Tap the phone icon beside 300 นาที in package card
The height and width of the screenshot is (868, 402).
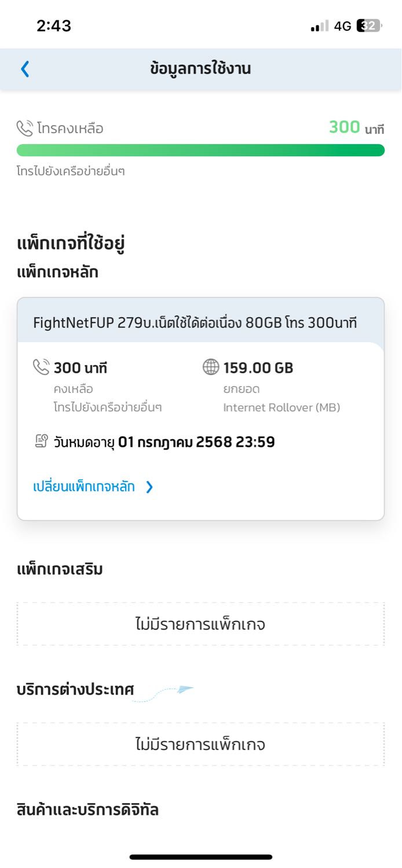41,367
